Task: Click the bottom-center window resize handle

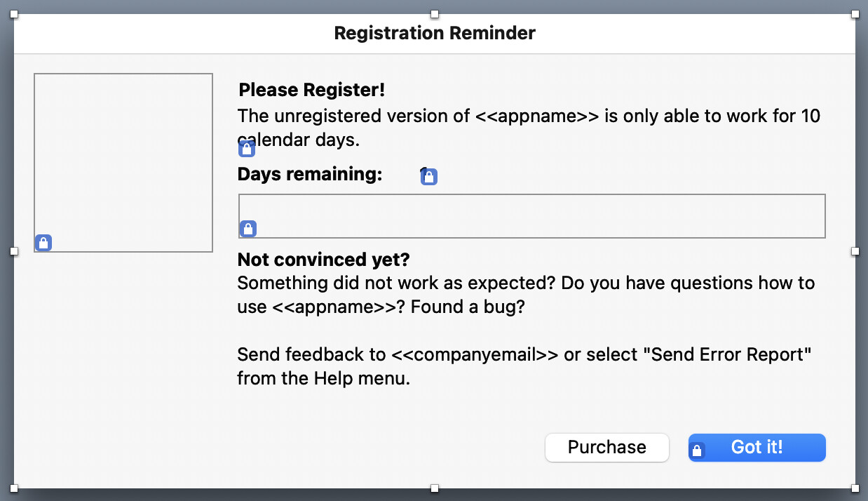Action: (x=435, y=488)
